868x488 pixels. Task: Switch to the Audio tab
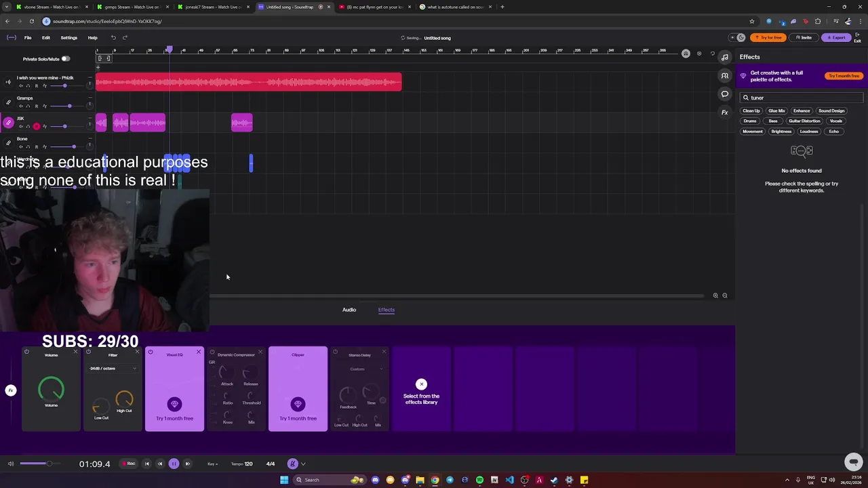349,310
